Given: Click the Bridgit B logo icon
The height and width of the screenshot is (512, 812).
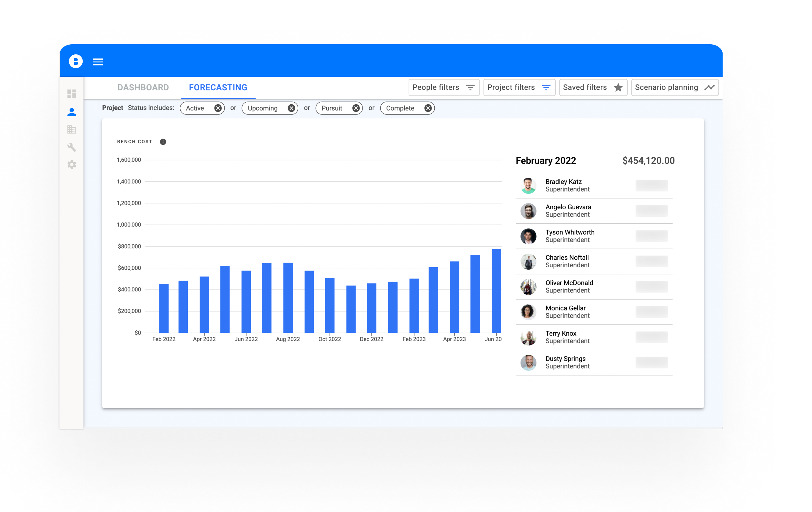Looking at the screenshot, I should [x=75, y=62].
